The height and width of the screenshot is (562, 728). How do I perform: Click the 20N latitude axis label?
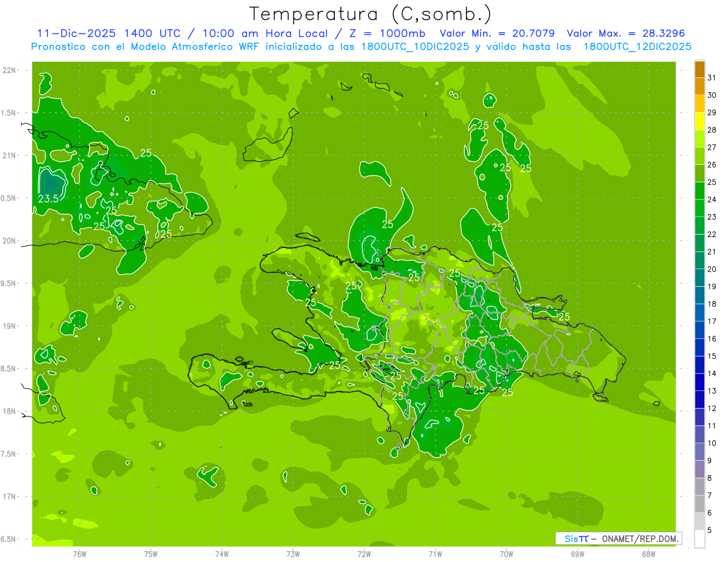pos(9,241)
